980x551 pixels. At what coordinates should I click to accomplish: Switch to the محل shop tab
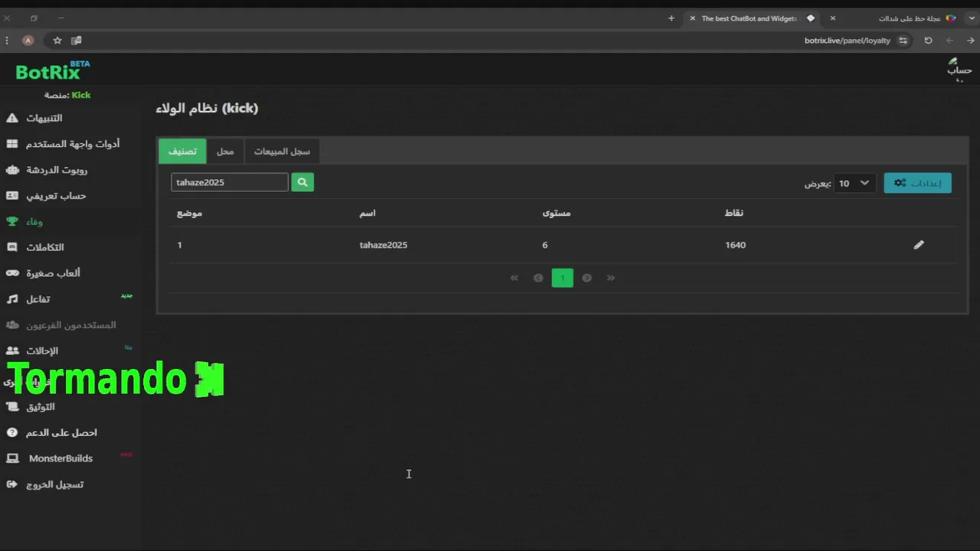tap(225, 152)
